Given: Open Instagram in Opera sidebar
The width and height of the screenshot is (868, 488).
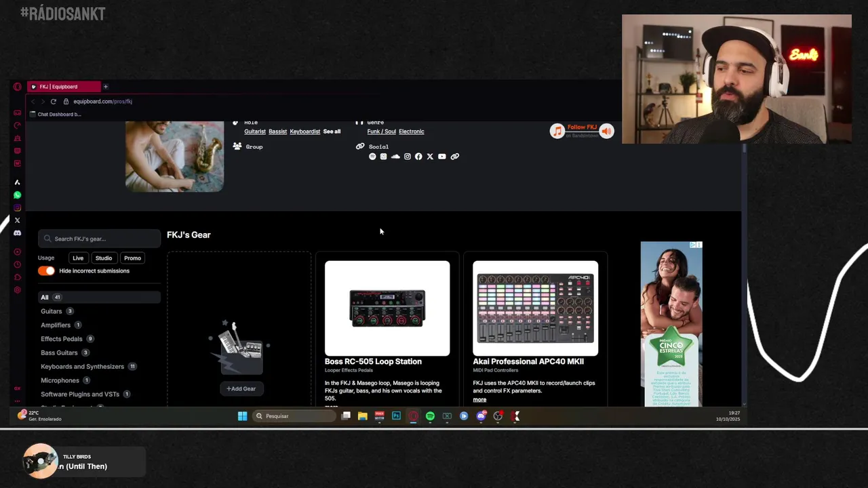Looking at the screenshot, I should (x=17, y=208).
